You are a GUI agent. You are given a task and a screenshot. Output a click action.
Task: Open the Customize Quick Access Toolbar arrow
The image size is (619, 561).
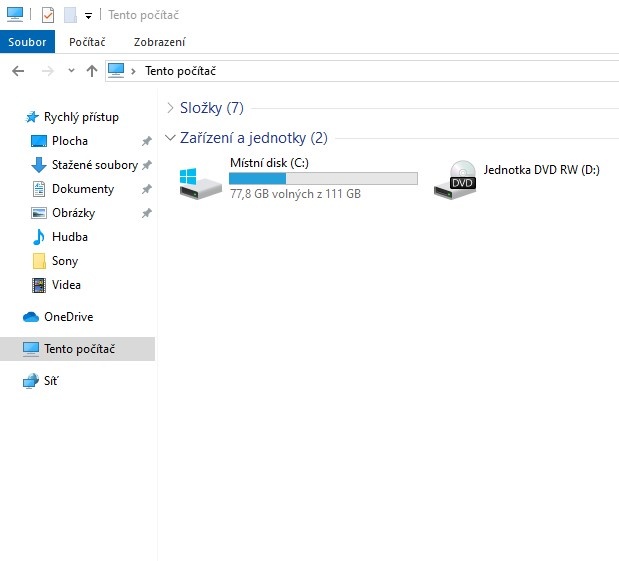pos(88,16)
